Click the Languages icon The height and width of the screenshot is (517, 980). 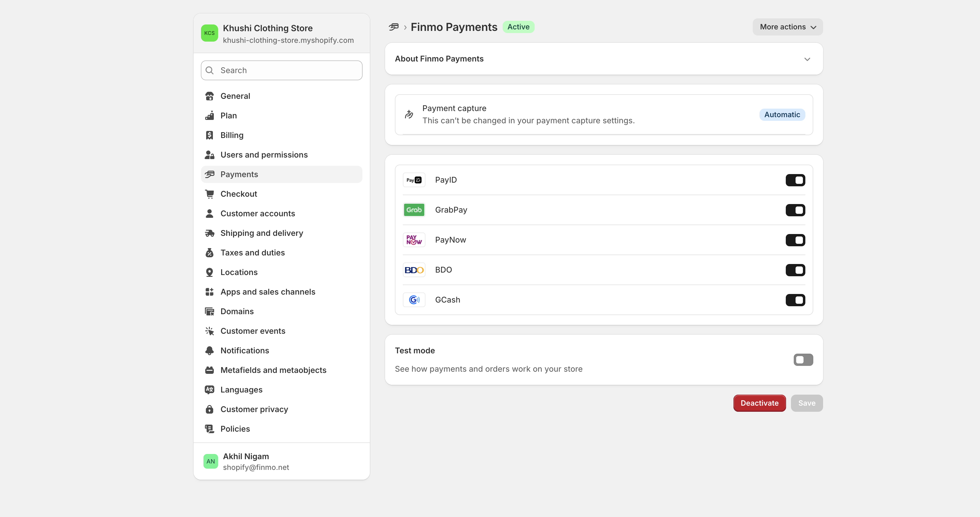209,390
